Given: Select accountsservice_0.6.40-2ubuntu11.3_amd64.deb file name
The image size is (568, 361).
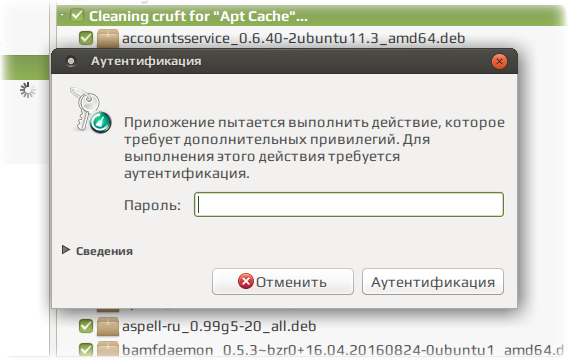Looking at the screenshot, I should point(293,38).
